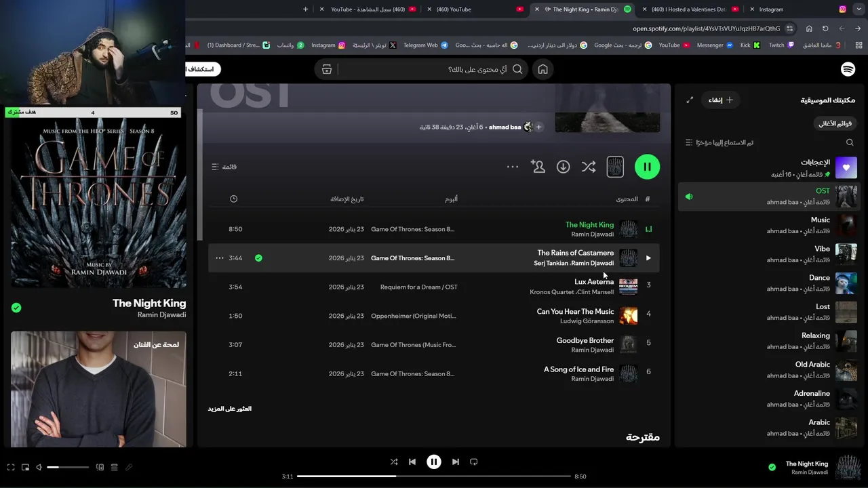Invite collaborators to the playlist
The height and width of the screenshot is (488, 868).
point(538,167)
